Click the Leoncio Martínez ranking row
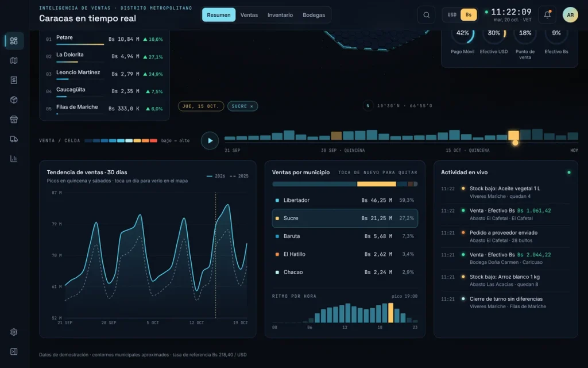 (105, 74)
